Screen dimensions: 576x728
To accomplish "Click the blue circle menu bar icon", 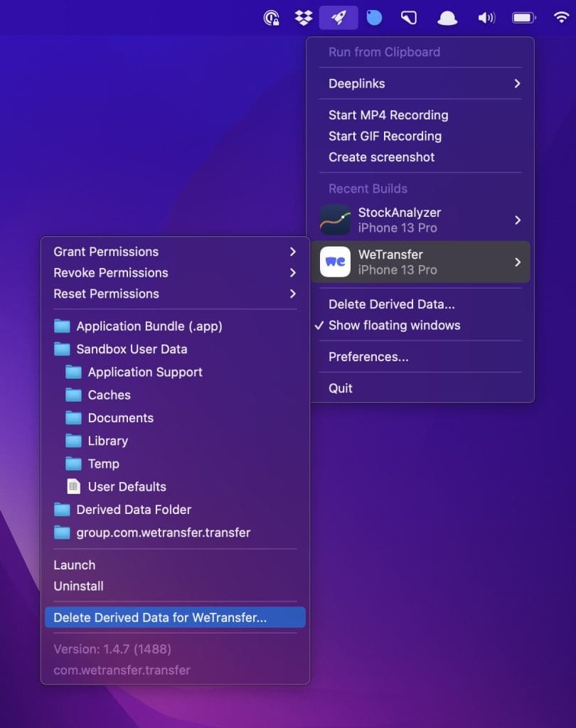I will [374, 18].
